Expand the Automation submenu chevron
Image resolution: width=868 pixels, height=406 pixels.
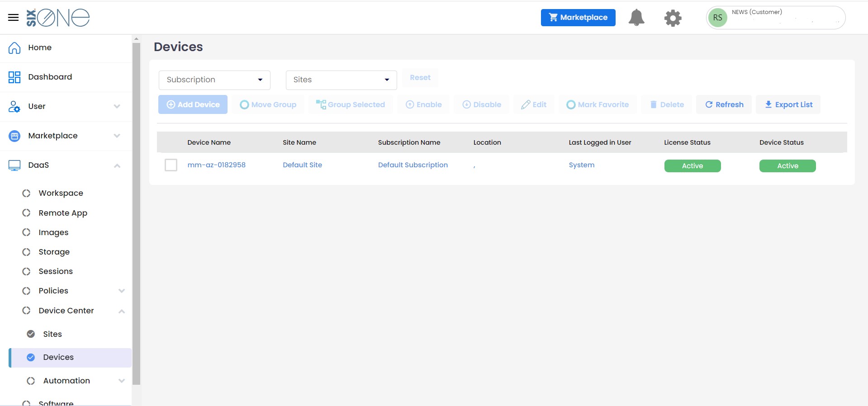pyautogui.click(x=122, y=381)
